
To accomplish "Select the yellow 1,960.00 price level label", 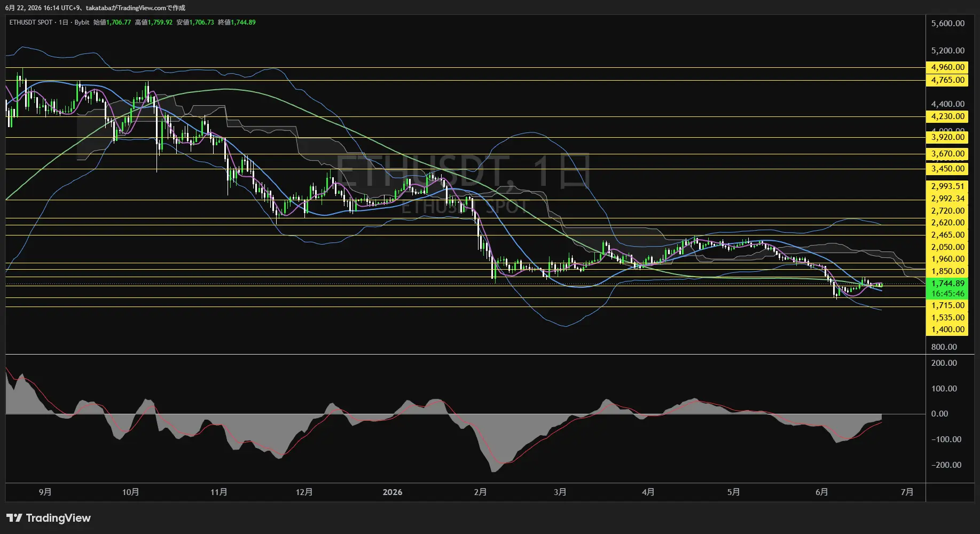I will click(948, 259).
